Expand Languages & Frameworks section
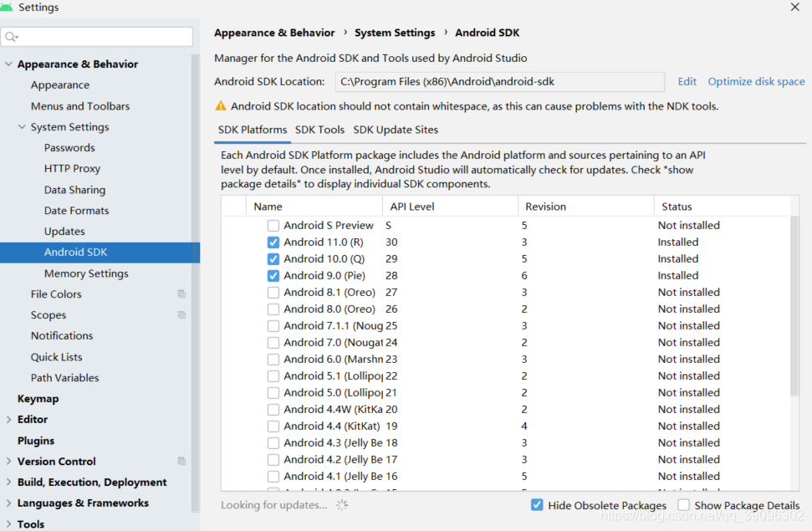 click(8, 503)
